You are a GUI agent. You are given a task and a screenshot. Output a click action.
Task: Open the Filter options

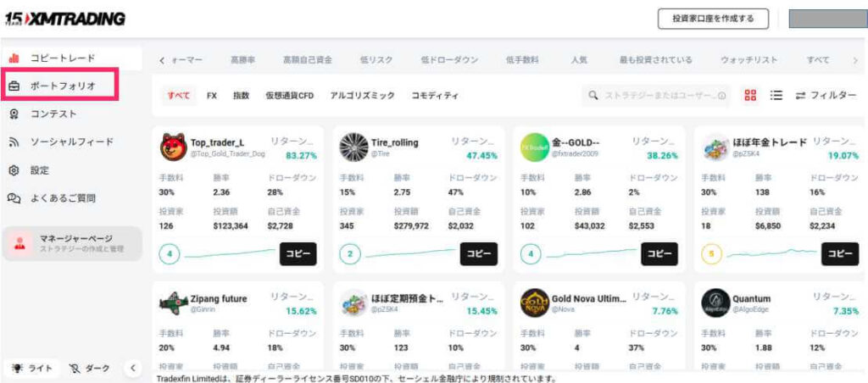click(826, 96)
